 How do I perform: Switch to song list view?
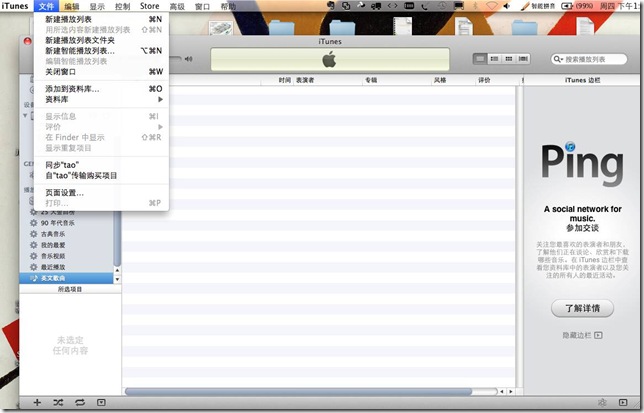point(480,59)
